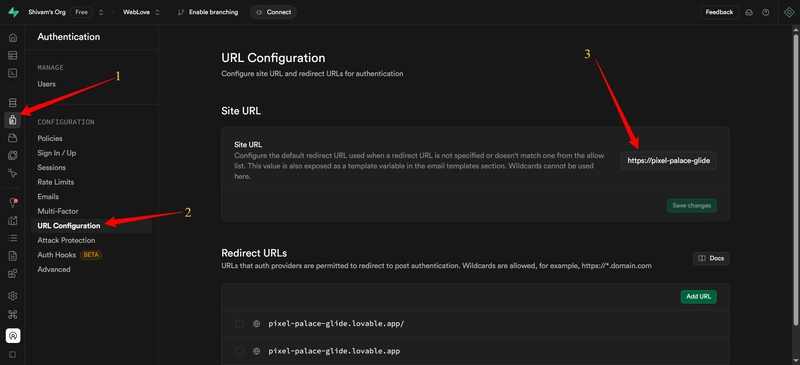Open the SQL Editor icon
Viewport: 800px width, 365px height.
tap(13, 73)
